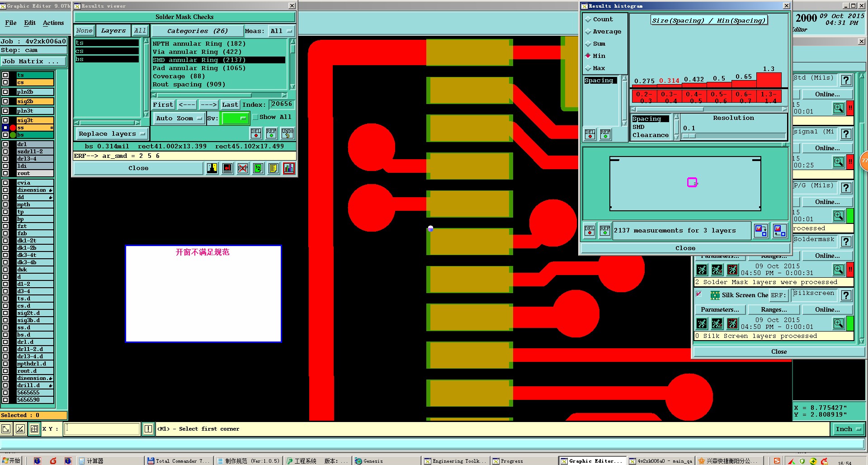Open the histogram chart icon
Screen dimensions: 868x465
coord(289,168)
